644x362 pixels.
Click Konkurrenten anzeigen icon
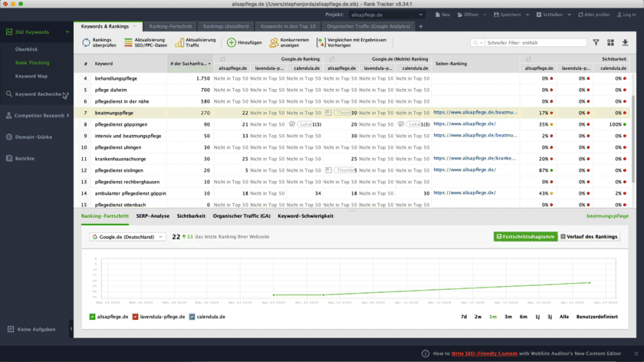274,42
